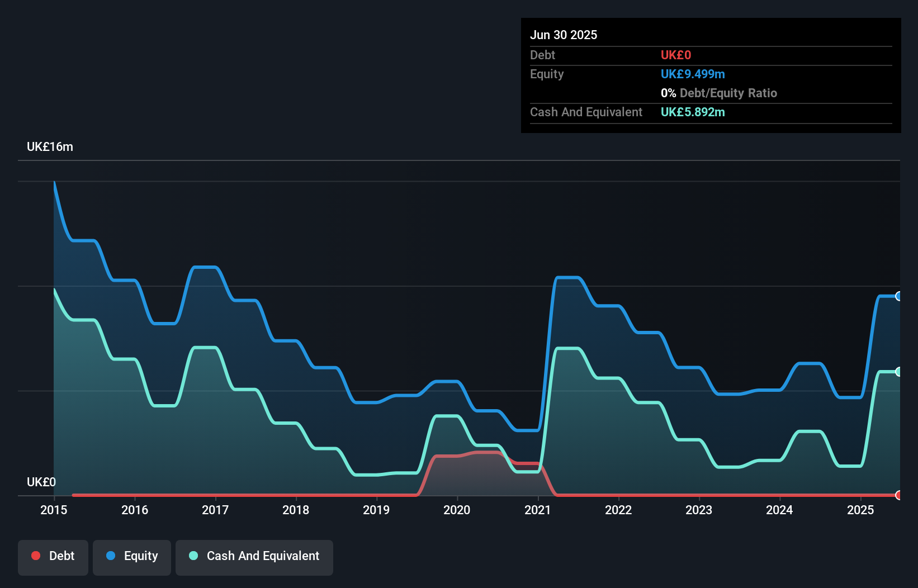Select the Cash endpoint marker at chart right
Viewport: 918px width, 588px height.
pyautogui.click(x=898, y=371)
